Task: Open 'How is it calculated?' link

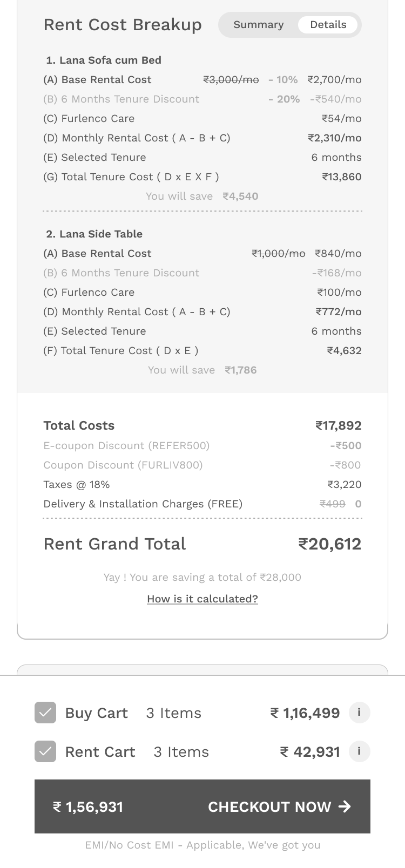Action: (202, 599)
